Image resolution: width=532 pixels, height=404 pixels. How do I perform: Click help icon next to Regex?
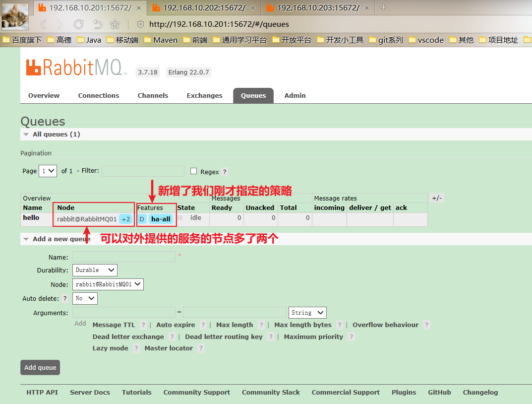(x=225, y=172)
